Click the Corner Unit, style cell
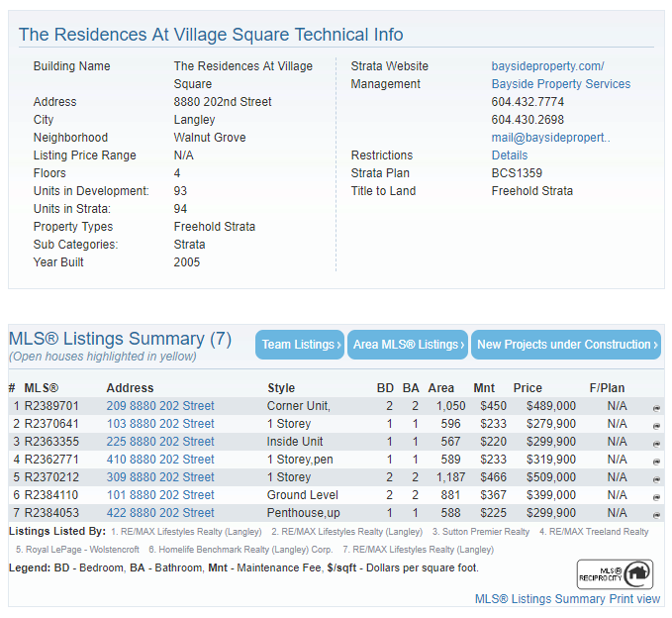 click(x=299, y=406)
